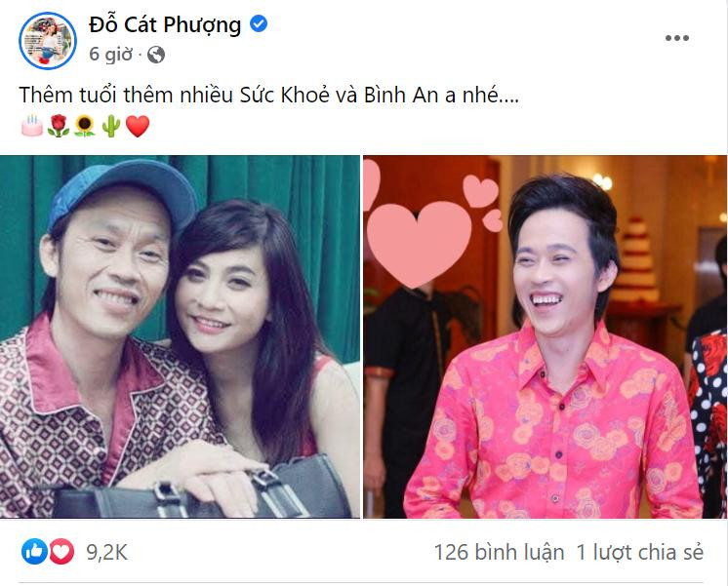
Task: Open Đỗ Cát Phượng profile name link
Action: [x=165, y=24]
